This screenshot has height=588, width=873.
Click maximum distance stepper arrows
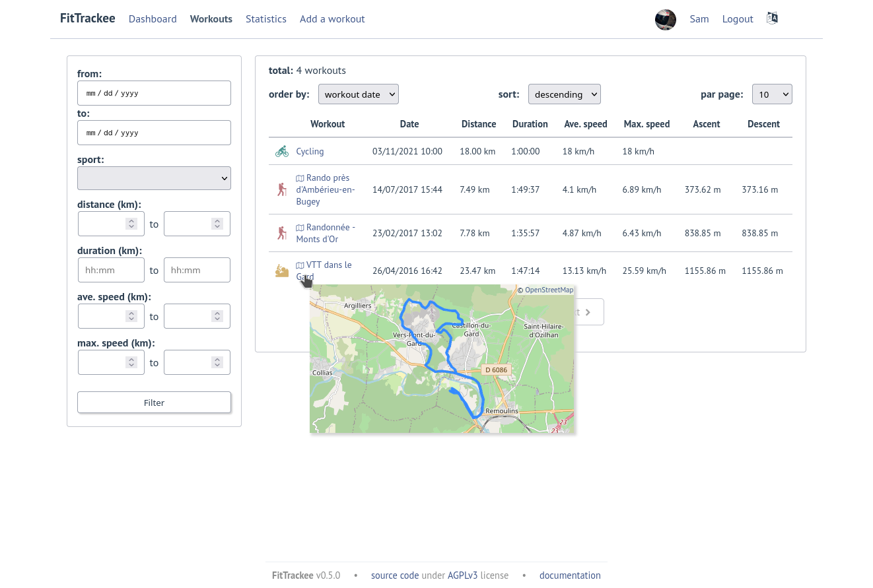(x=217, y=224)
